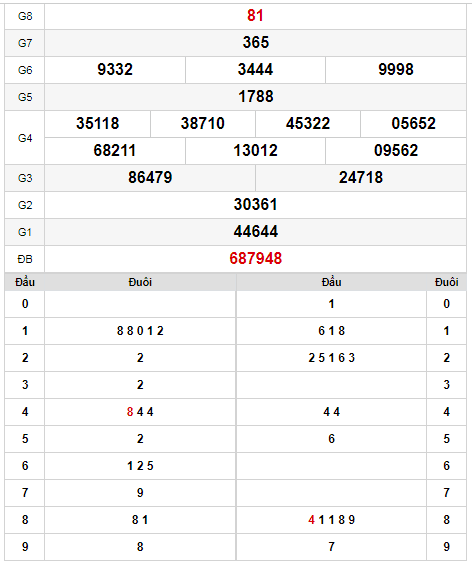Select G4 prize number 38710
Screen dimensions: 472x563
coord(202,124)
